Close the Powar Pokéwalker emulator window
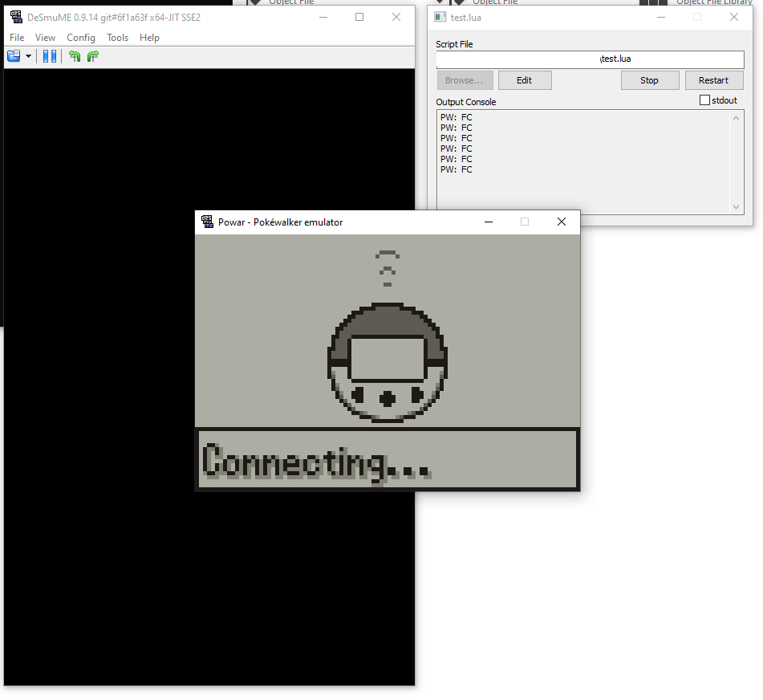Image resolution: width=763 pixels, height=700 pixels. pos(562,222)
